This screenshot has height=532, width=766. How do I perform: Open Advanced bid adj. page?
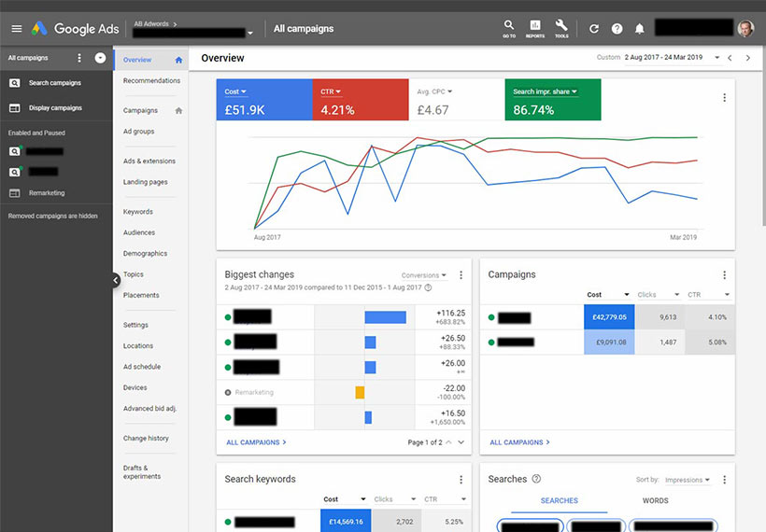(149, 409)
